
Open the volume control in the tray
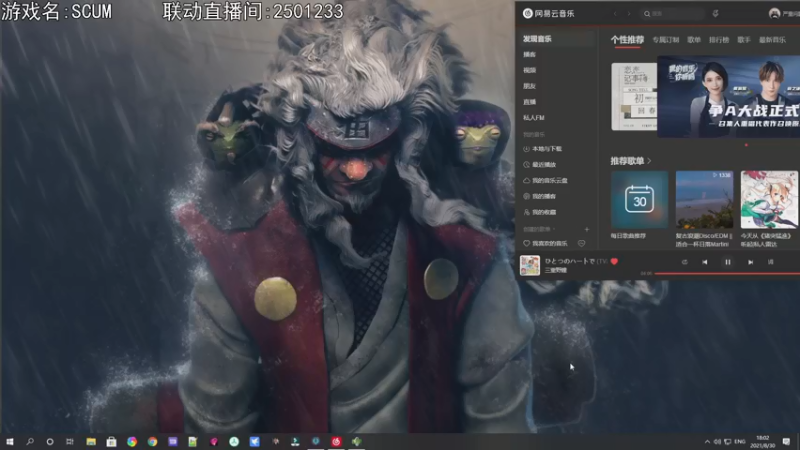717,441
